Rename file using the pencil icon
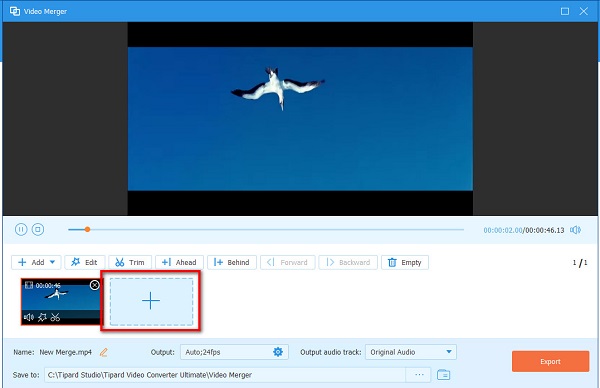 [103, 352]
